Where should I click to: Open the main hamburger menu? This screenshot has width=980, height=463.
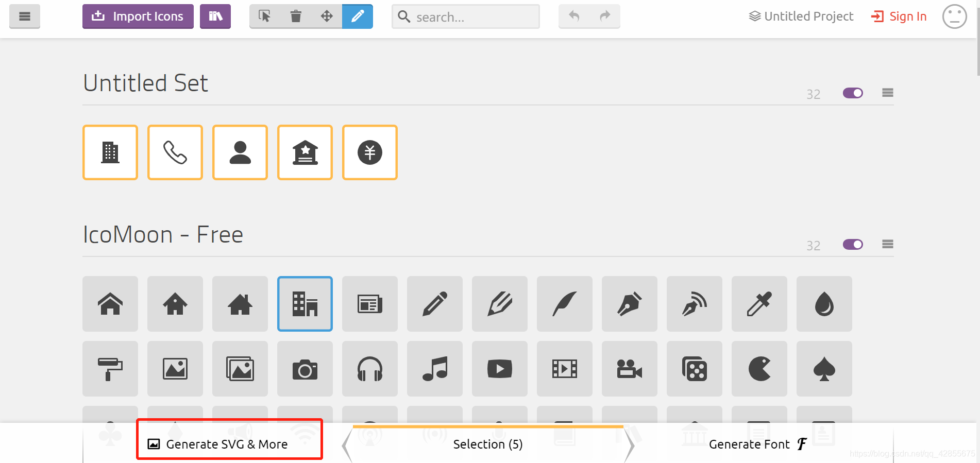[24, 16]
